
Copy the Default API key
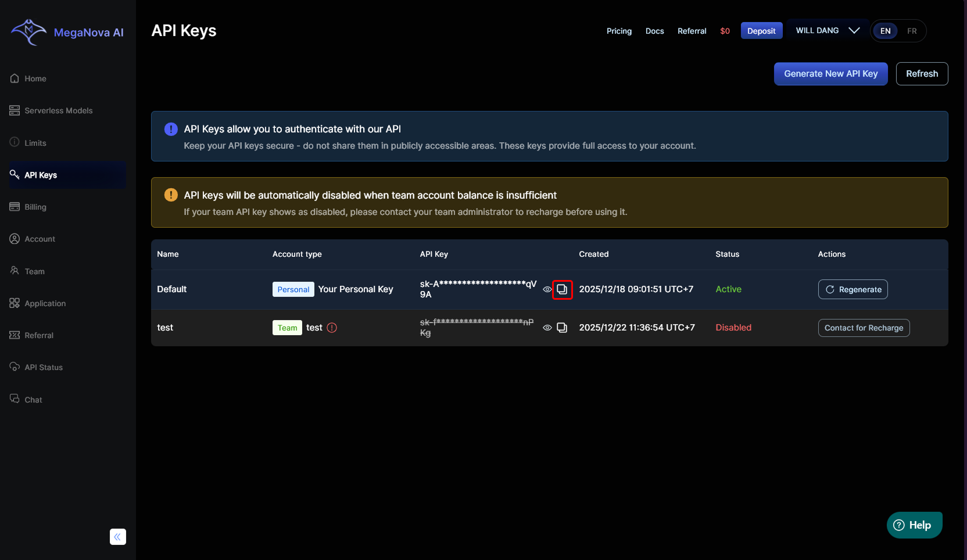562,289
